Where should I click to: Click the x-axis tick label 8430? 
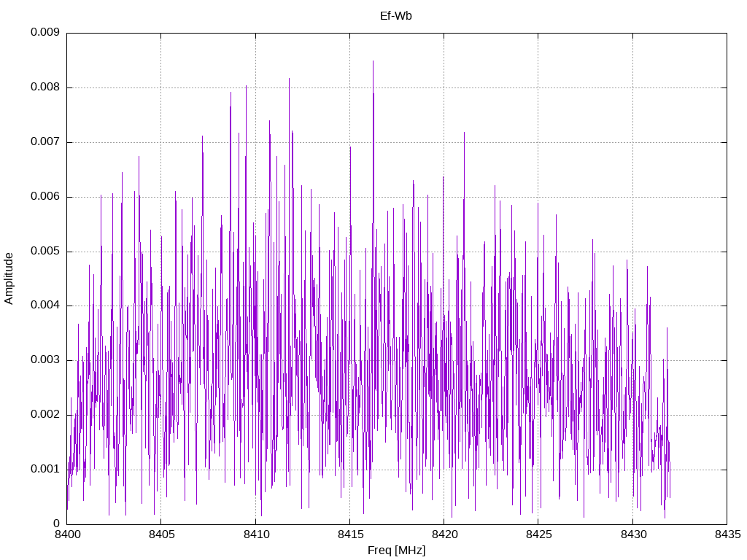click(x=633, y=534)
